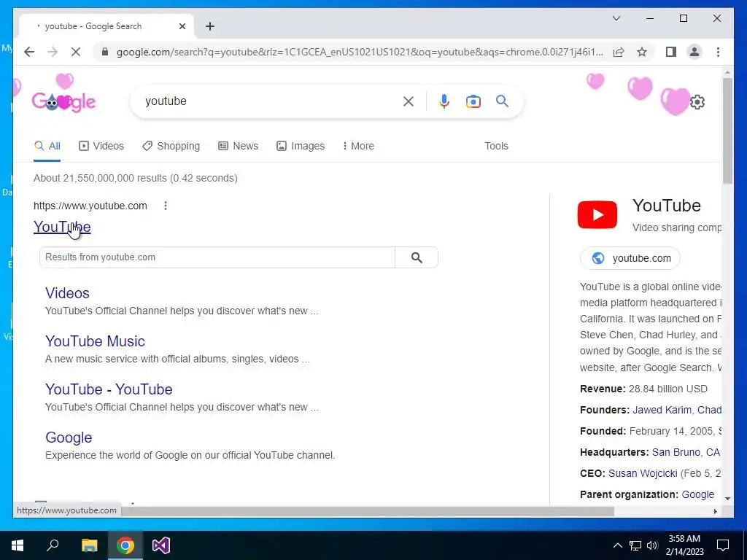
Task: Open the Jawed Karim founder link
Action: point(662,410)
